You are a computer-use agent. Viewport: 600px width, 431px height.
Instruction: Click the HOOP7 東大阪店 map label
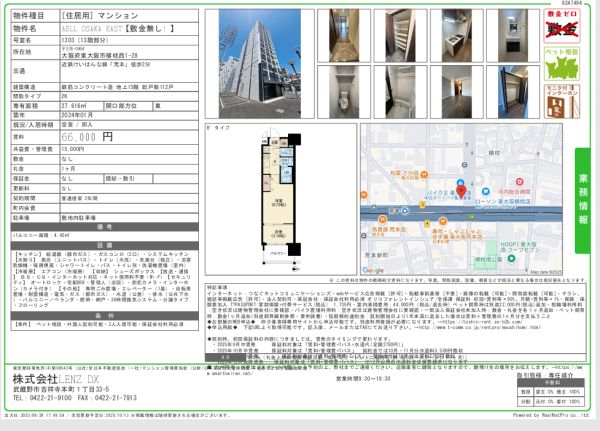(520, 247)
